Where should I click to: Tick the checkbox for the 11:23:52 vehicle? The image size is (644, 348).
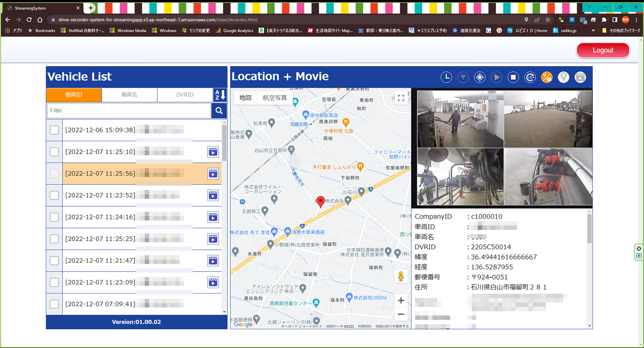pyautogui.click(x=54, y=195)
